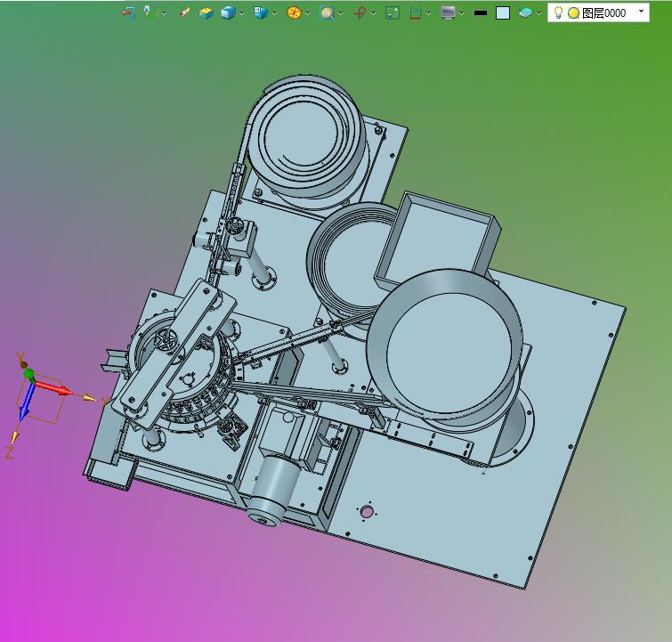Open the rotate view dropdown arrow
The image size is (672, 642).
click(374, 13)
